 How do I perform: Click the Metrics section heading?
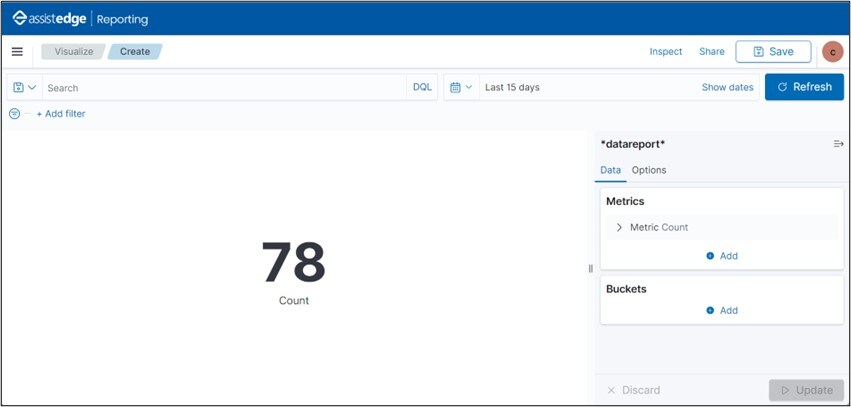[x=625, y=201]
